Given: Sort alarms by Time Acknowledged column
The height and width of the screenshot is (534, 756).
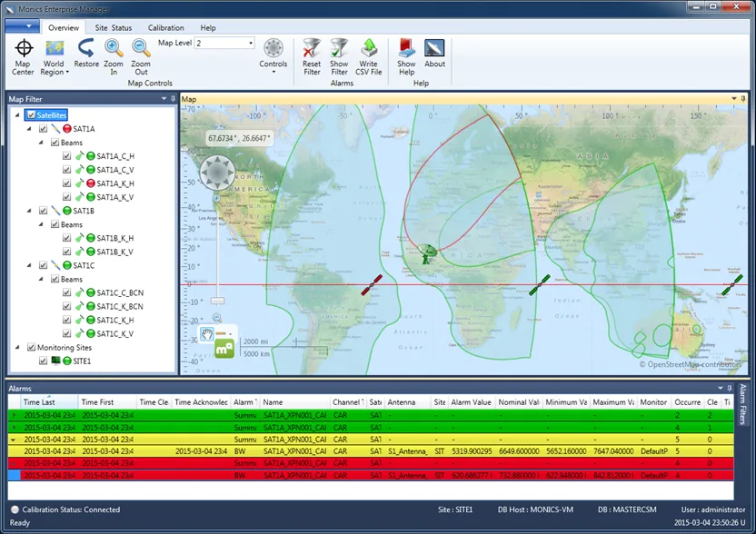Looking at the screenshot, I should 201,402.
